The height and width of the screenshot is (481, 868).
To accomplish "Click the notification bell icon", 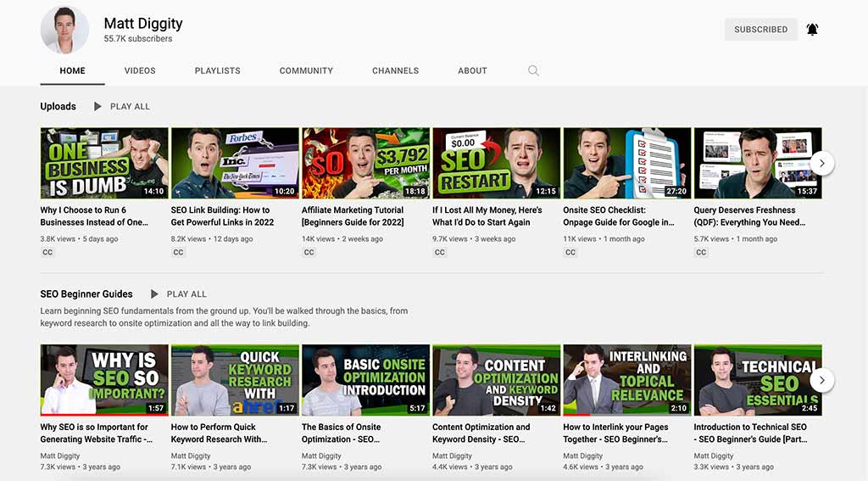I will click(812, 30).
